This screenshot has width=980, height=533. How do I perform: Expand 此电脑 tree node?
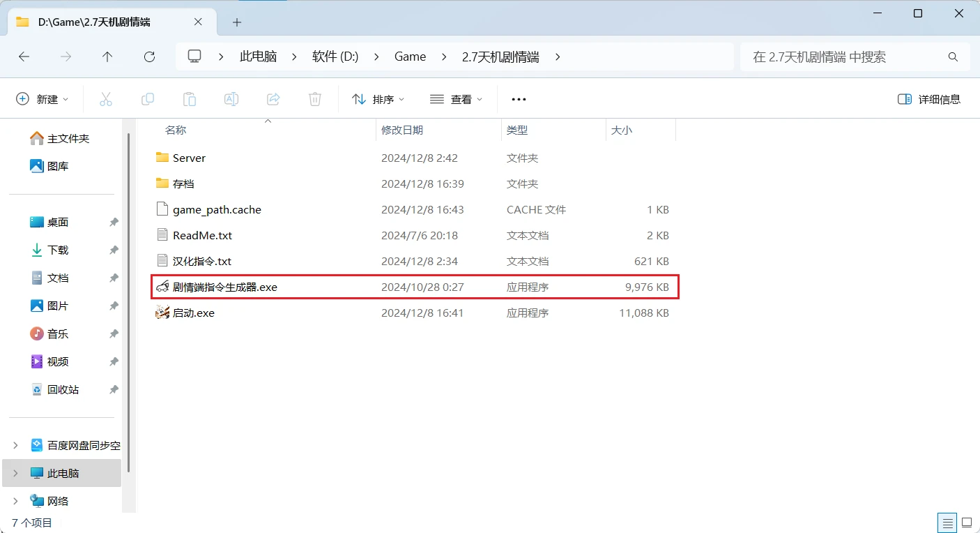coord(15,473)
